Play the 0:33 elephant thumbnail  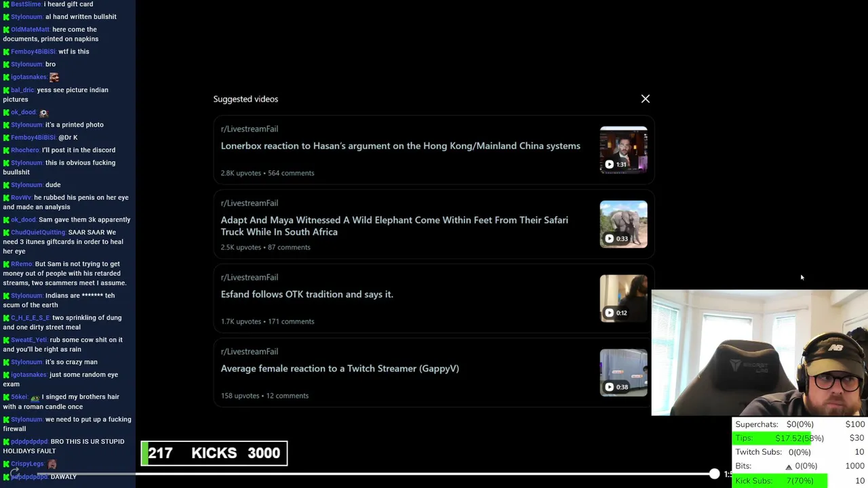(x=623, y=224)
